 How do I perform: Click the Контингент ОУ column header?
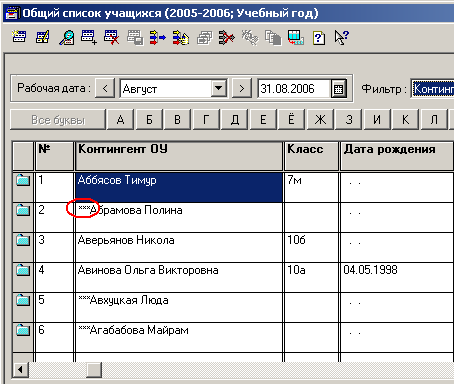(x=179, y=156)
